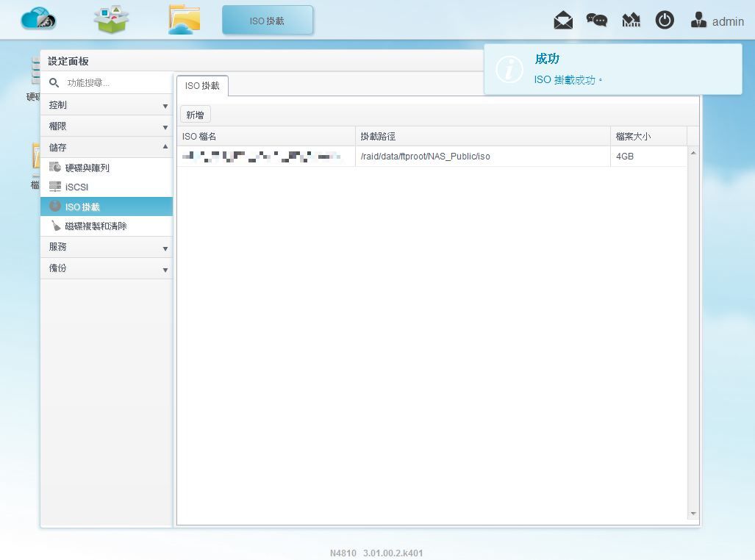Click the search magnifier icon
This screenshot has height=560, width=755.
tap(54, 83)
